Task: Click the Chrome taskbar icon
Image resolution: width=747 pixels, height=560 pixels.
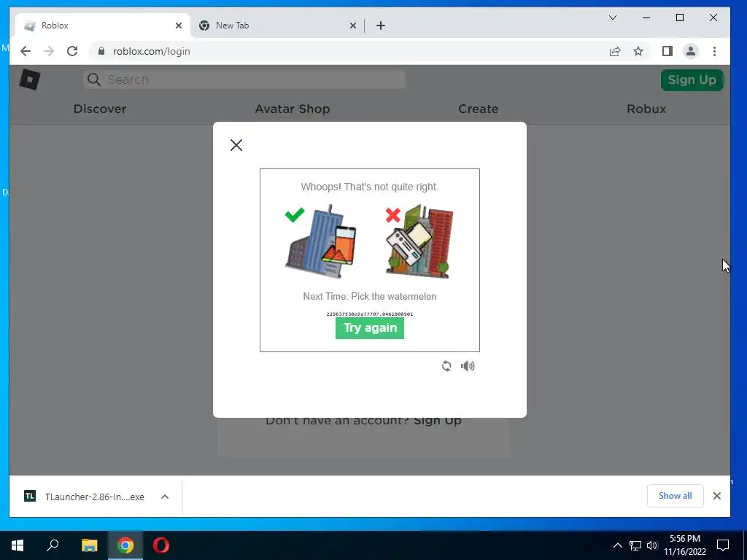Action: [x=125, y=545]
